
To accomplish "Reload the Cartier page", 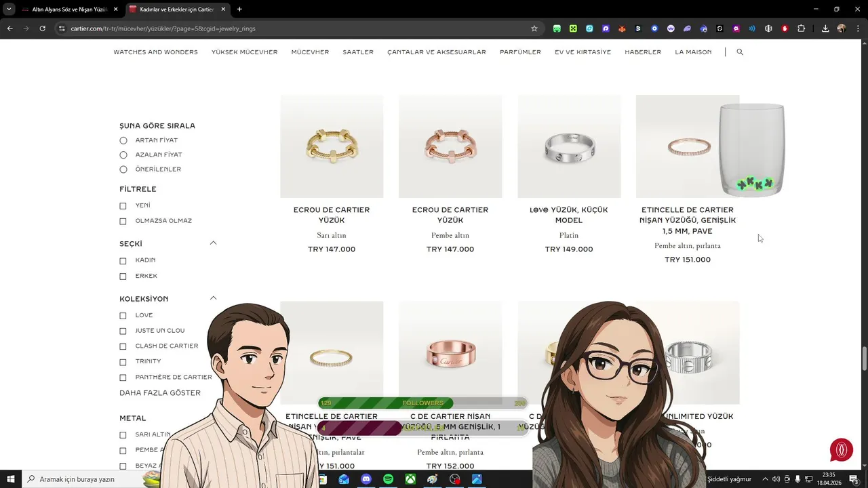I will [x=42, y=28].
